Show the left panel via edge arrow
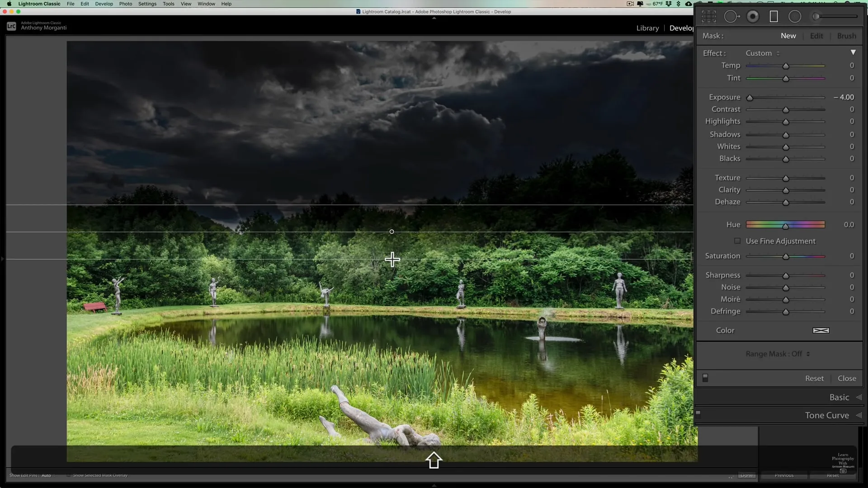Screen dimensions: 868x488 coord(2,259)
